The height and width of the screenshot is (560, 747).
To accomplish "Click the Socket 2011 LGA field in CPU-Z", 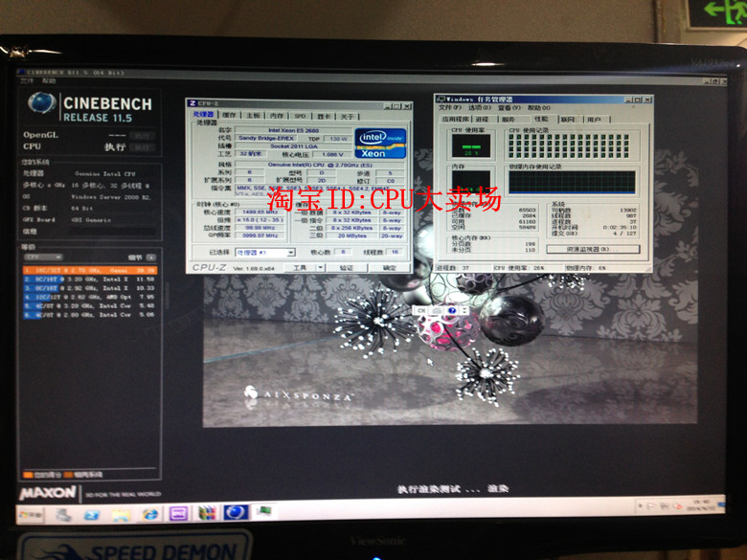I will pyautogui.click(x=293, y=146).
